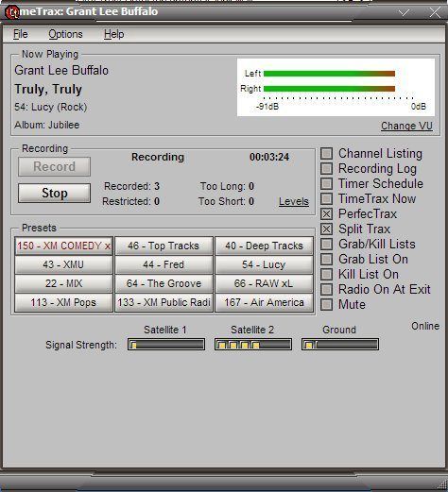This screenshot has width=448, height=492.
Task: Click the Right channel VU meter bar
Action: pyautogui.click(x=329, y=89)
